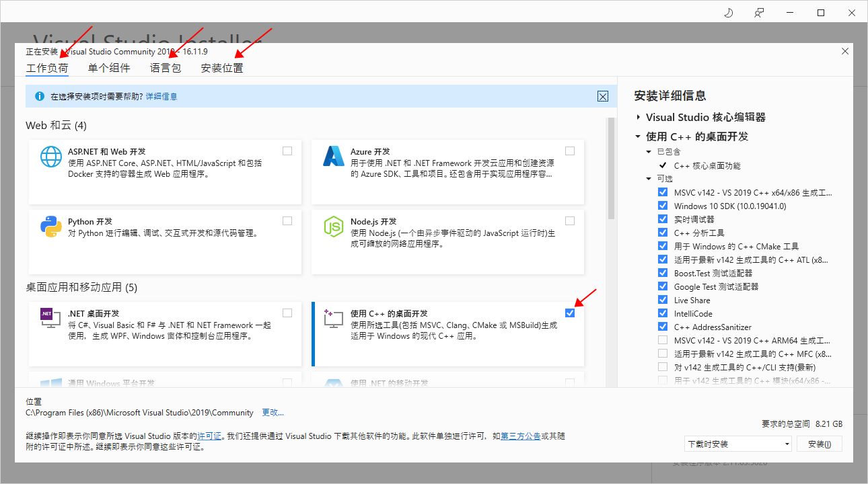Check the ASP.NET 和 Web 开发 workload checkbox

287,151
